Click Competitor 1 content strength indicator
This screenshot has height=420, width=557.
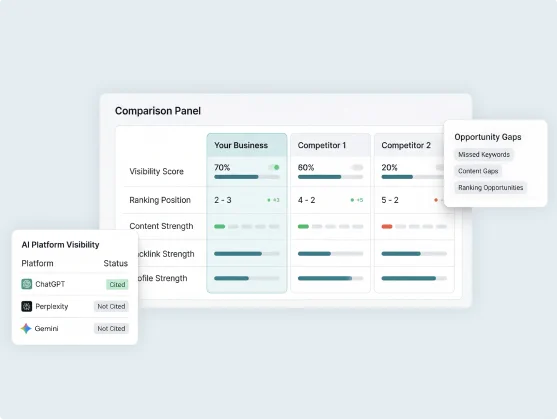pyautogui.click(x=330, y=226)
